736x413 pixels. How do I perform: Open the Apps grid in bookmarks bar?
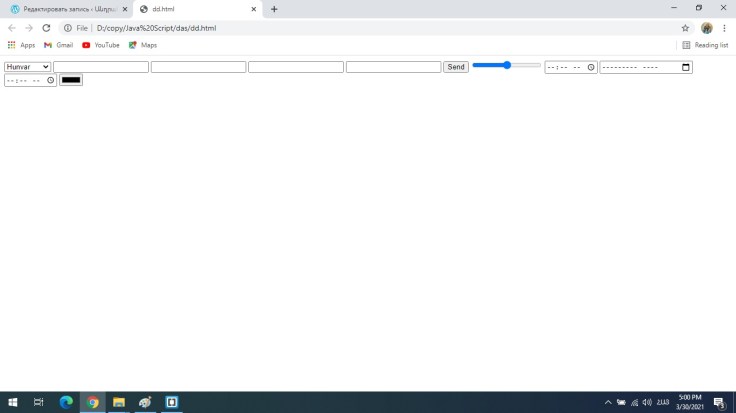tap(21, 45)
